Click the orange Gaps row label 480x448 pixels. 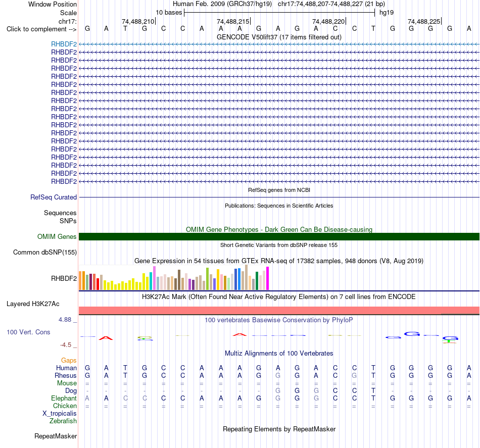pos(69,361)
